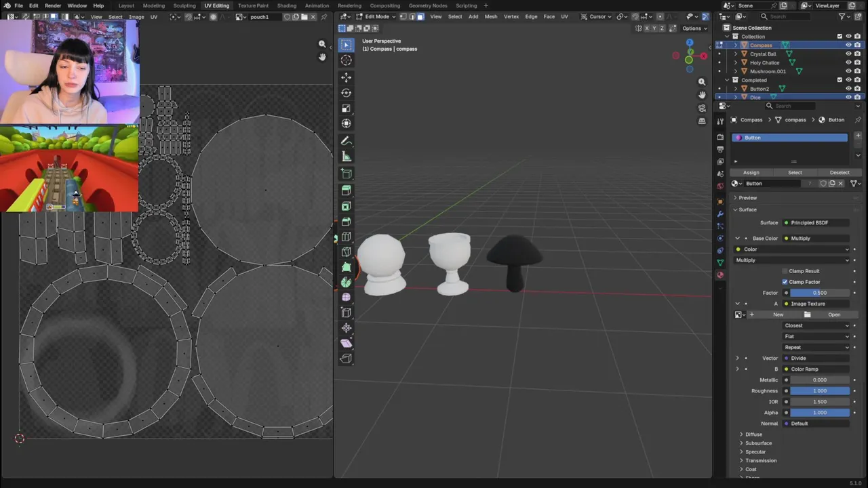Activate the Shear tool
868x488 pixels.
[346, 343]
